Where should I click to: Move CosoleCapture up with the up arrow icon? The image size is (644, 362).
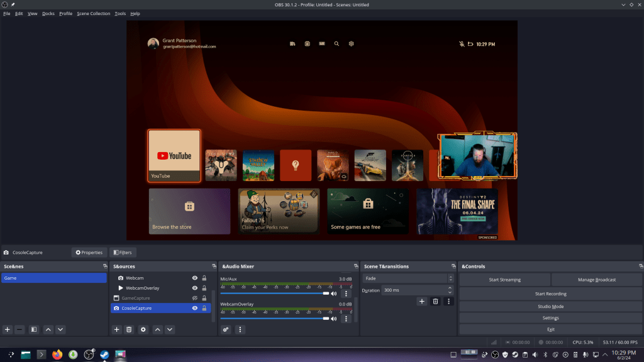(x=157, y=329)
